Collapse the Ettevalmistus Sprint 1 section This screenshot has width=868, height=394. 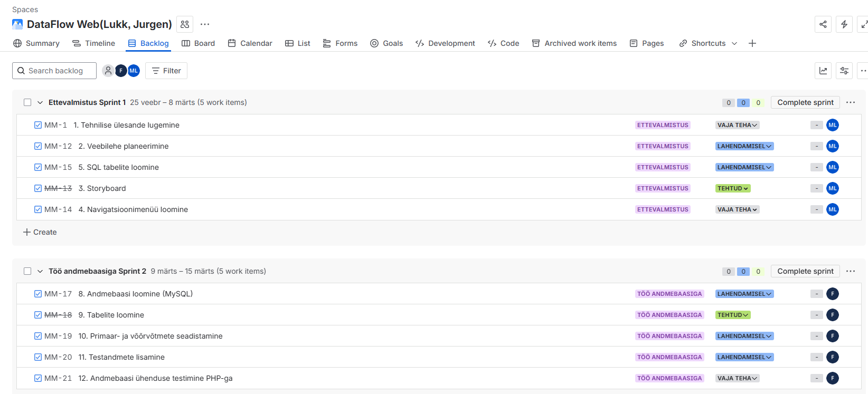pos(40,102)
